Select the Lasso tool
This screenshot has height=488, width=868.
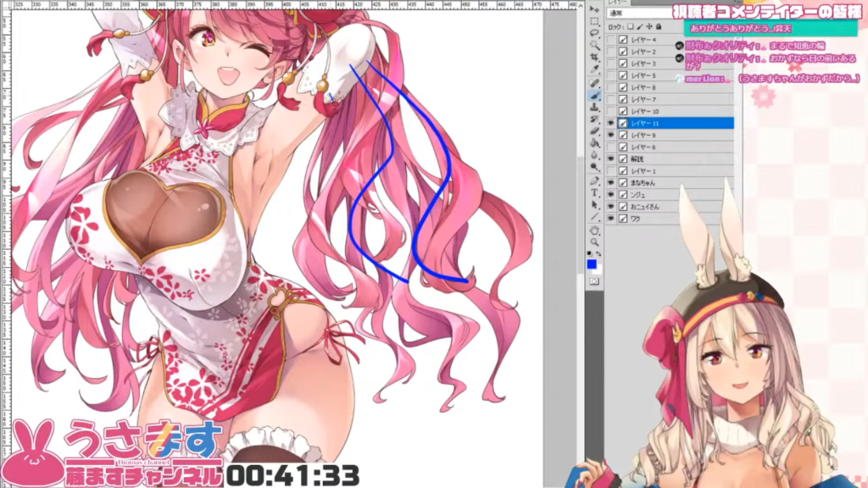pyautogui.click(x=594, y=33)
